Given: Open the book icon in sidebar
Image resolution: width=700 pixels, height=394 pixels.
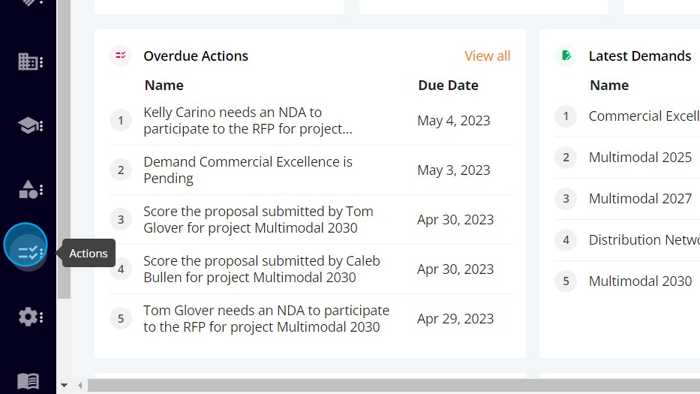Looking at the screenshot, I should point(28,382).
